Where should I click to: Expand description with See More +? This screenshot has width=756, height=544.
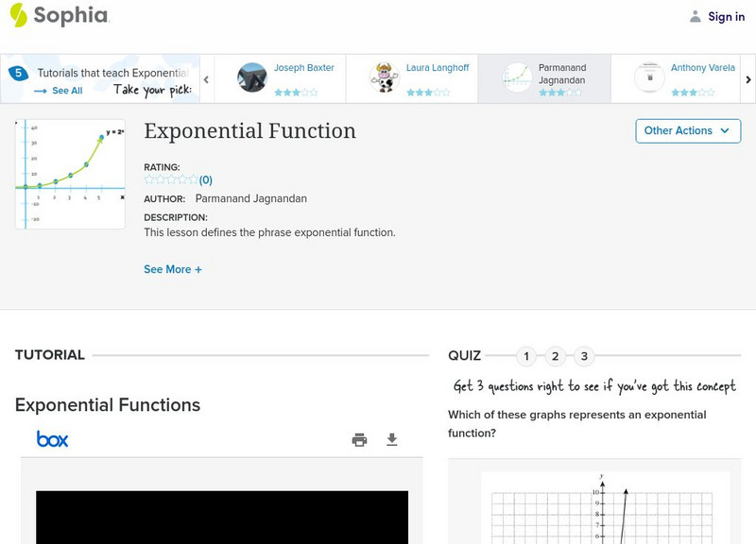[173, 269]
